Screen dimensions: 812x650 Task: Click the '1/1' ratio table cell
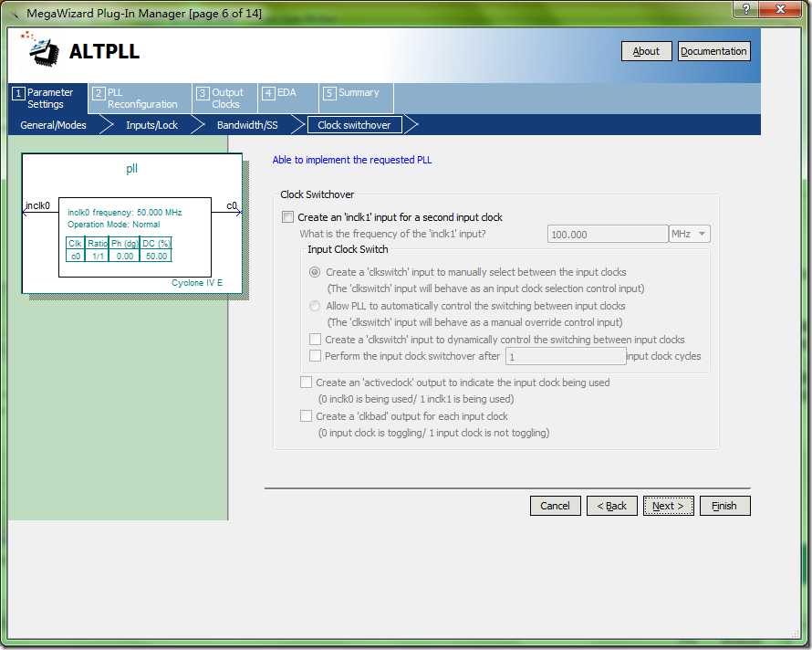click(x=98, y=256)
